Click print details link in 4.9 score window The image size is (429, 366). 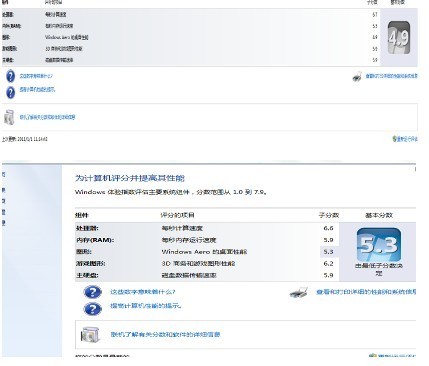coord(391,76)
